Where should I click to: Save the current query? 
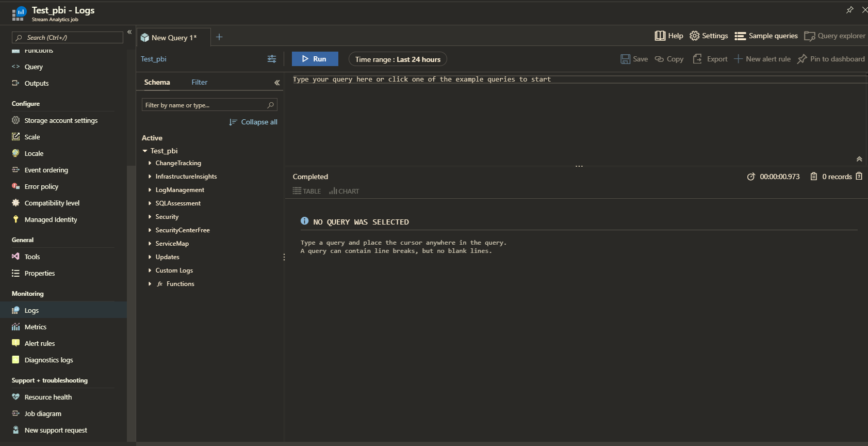(x=634, y=59)
